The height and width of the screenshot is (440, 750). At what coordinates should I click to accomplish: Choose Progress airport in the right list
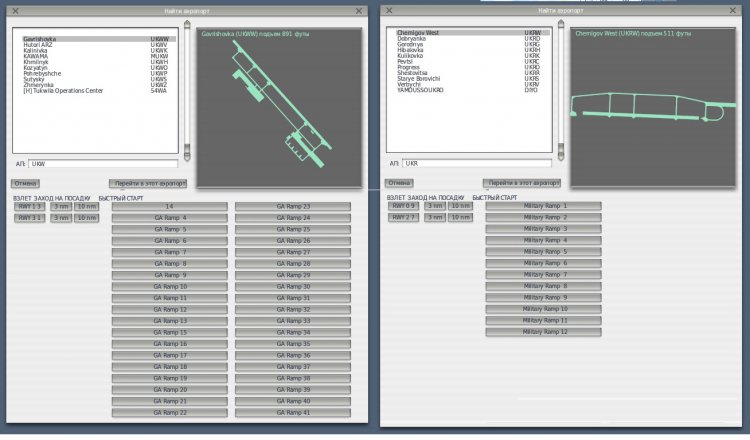click(473, 67)
